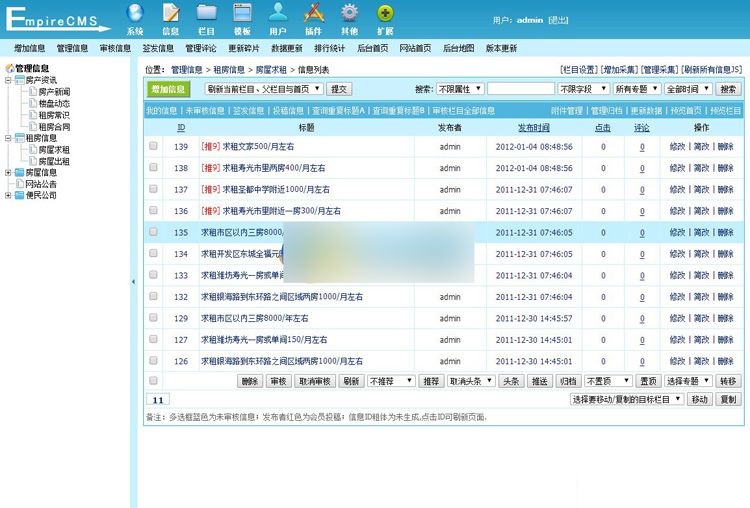
Task: Sort by the 发布时间 column header
Action: pos(534,128)
